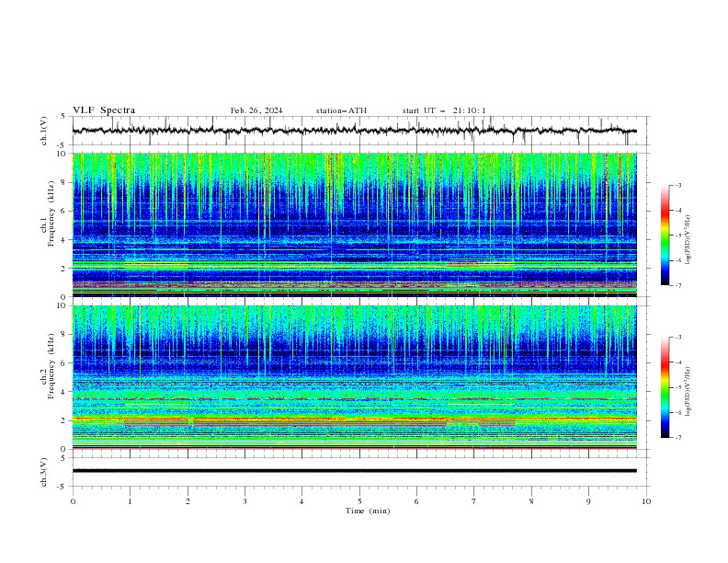This screenshot has height=563, width=728.
Task: Click the ch.1 "Frequency (kHz)" axis label
Action: point(51,212)
